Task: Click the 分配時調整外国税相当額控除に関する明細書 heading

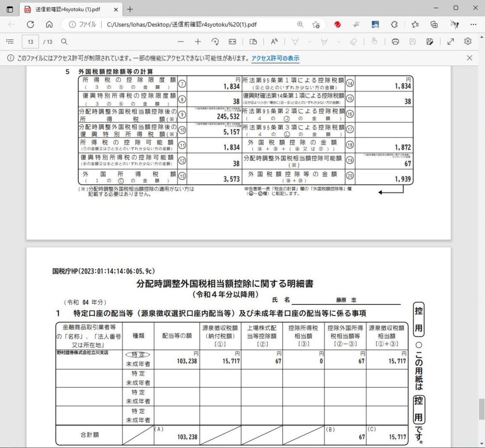Action: (x=225, y=284)
